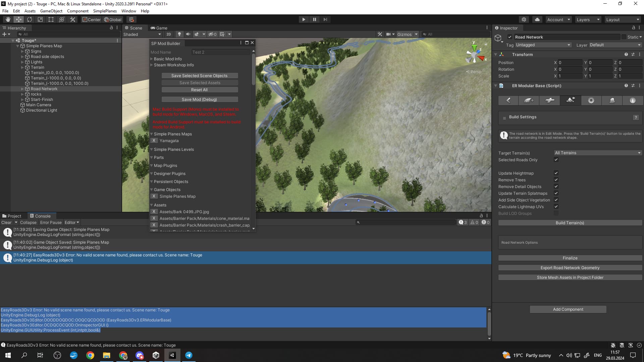This screenshot has width=644, height=362.
Task: Uncheck Selected Roads Only
Action: click(x=556, y=160)
